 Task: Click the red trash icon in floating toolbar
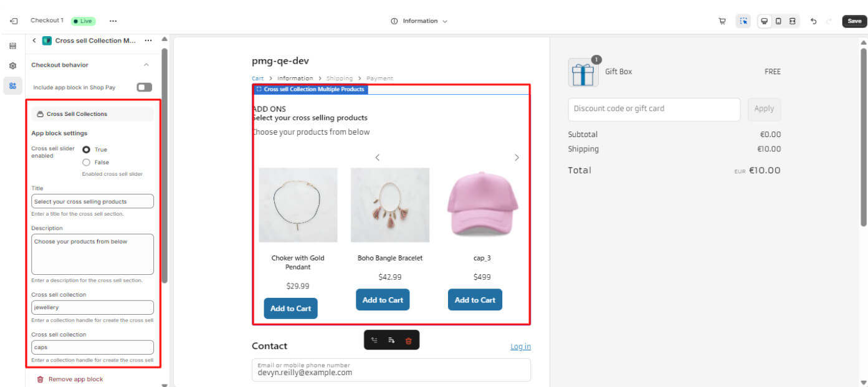tap(409, 340)
